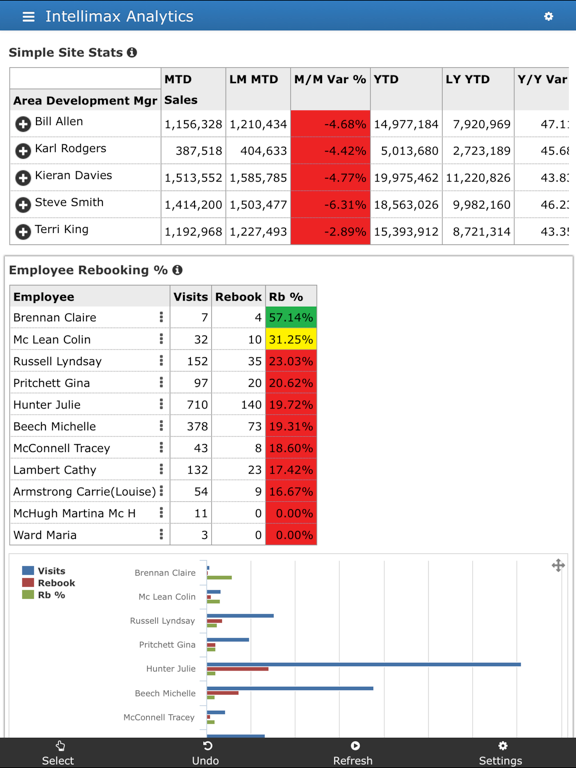Image resolution: width=576 pixels, height=768 pixels.
Task: Click LM MTD value 404,633
Action: click(x=264, y=151)
